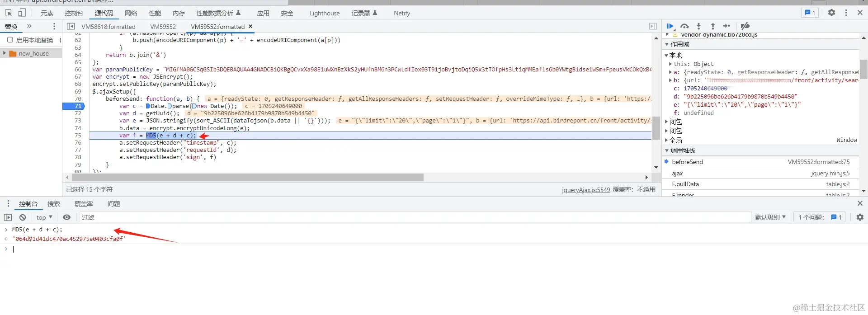Click the Step debugger icon
The height and width of the screenshot is (315, 868).
tap(726, 26)
